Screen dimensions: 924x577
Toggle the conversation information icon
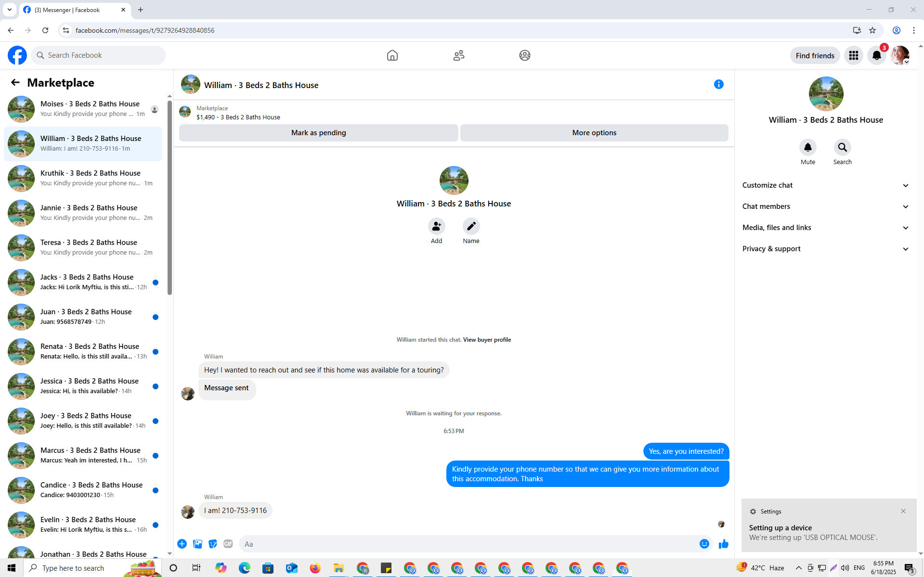point(719,85)
